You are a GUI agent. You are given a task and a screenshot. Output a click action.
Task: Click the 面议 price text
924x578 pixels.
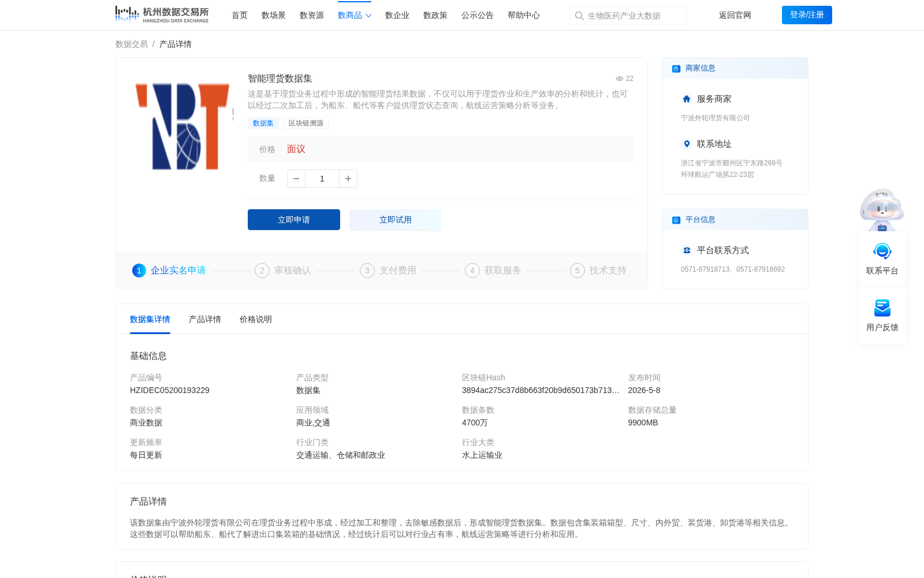[x=296, y=149]
